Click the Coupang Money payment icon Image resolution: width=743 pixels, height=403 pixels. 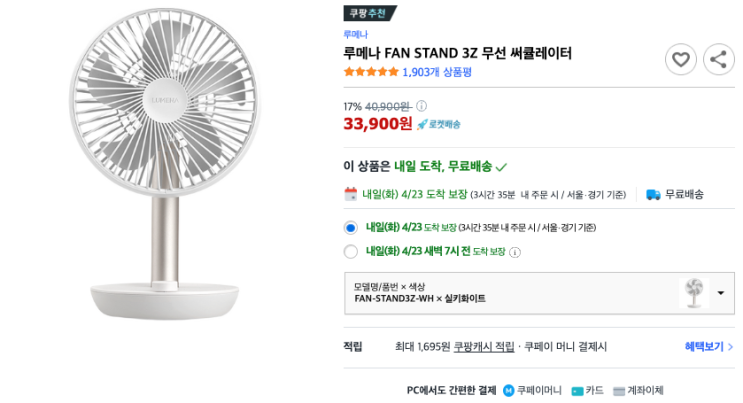509,390
